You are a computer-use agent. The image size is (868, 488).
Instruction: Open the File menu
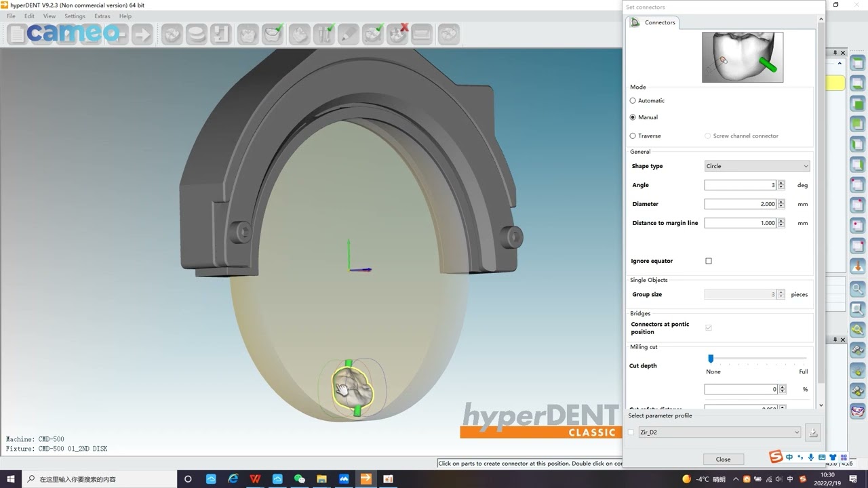(11, 16)
